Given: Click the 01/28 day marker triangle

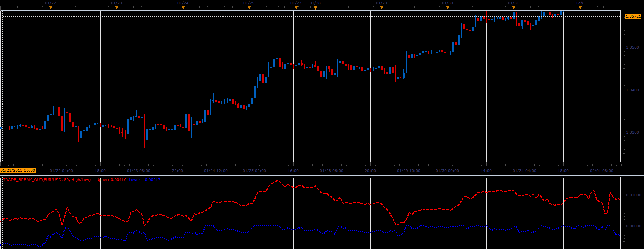Looking at the screenshot, I should tap(315, 8).
